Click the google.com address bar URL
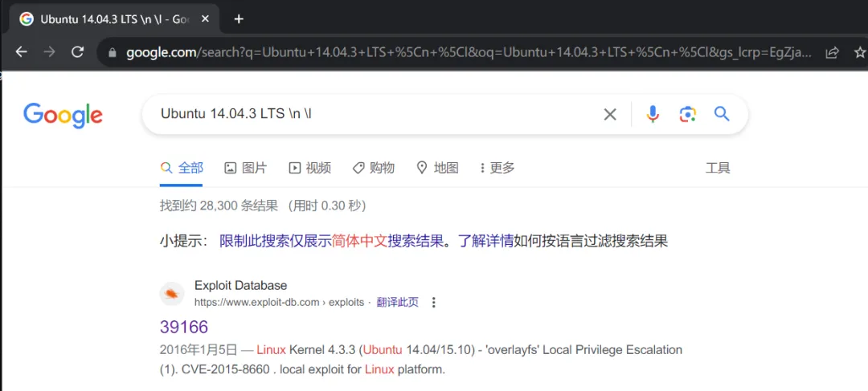This screenshot has width=868, height=391. click(x=469, y=52)
